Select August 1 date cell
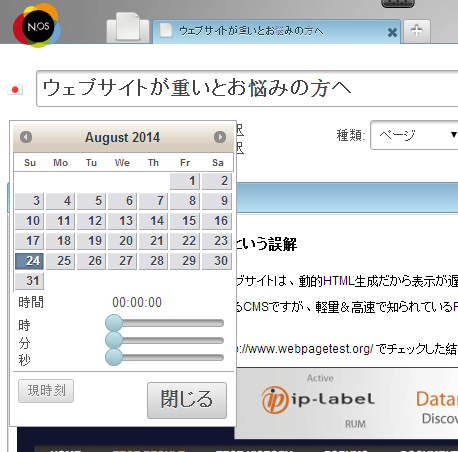This screenshot has height=452, width=458. (x=185, y=181)
